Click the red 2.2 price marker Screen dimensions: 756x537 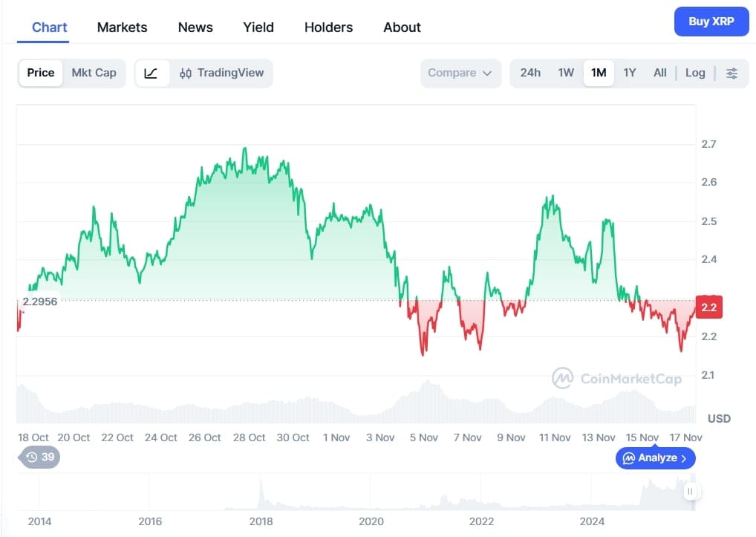click(708, 307)
